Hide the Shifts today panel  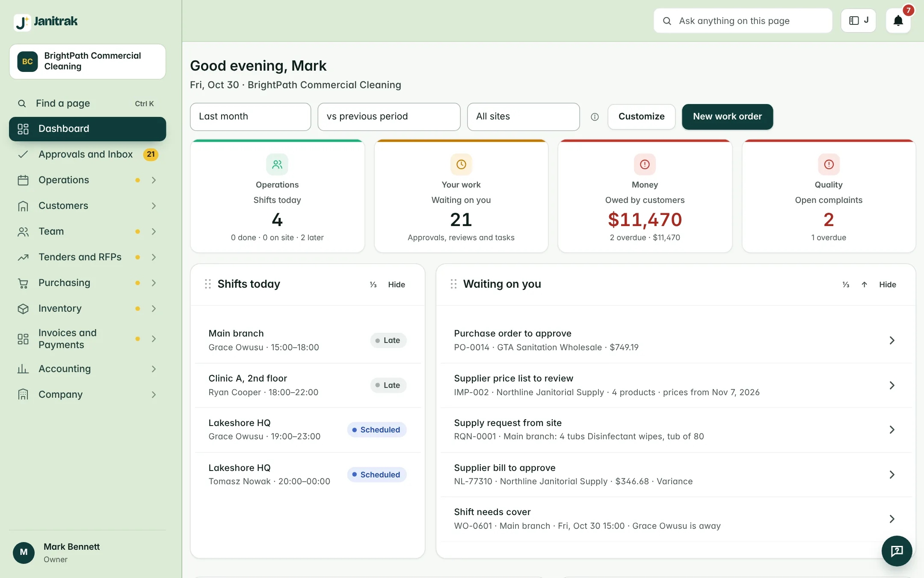pyautogui.click(x=397, y=284)
